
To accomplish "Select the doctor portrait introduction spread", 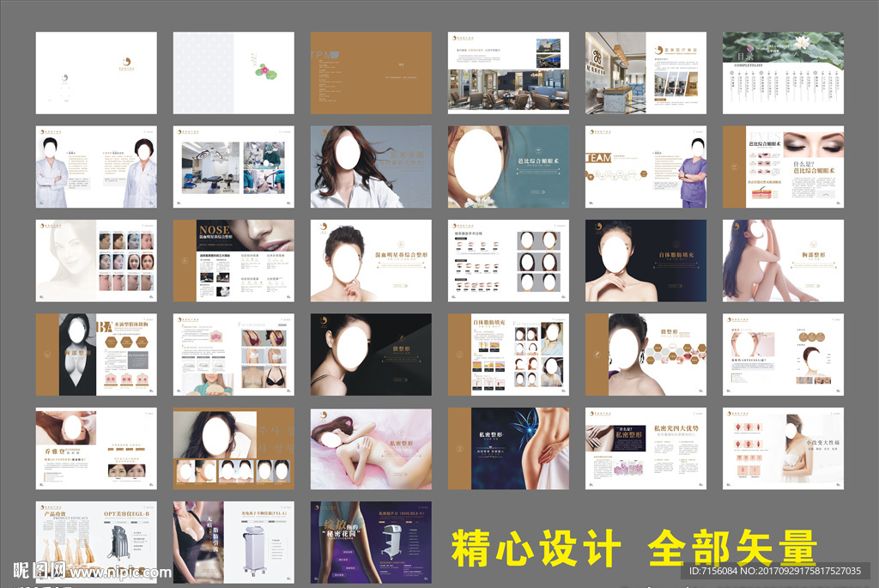I will pyautogui.click(x=95, y=167).
